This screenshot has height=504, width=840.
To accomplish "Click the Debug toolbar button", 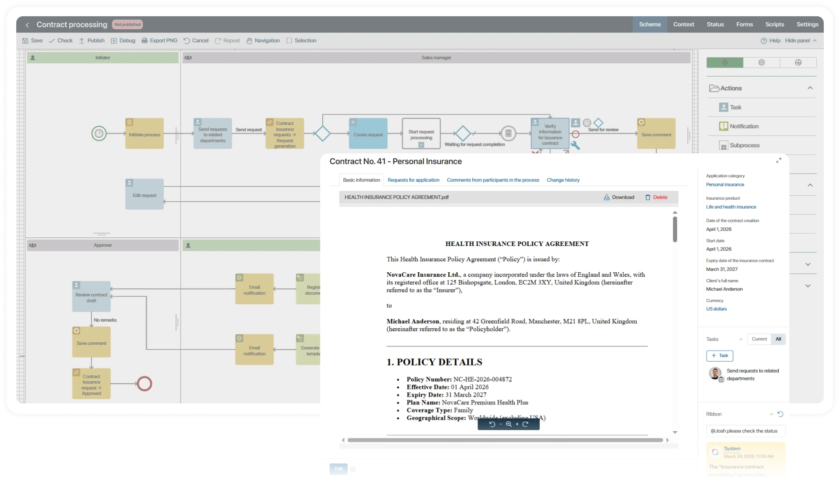I will click(123, 41).
